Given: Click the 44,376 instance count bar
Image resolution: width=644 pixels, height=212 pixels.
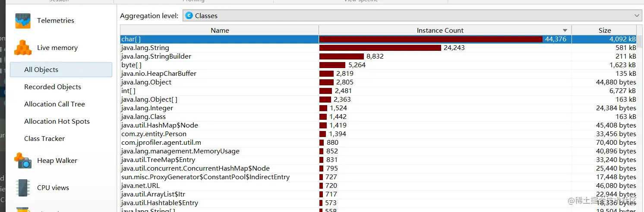Looking at the screenshot, I should (x=431, y=39).
